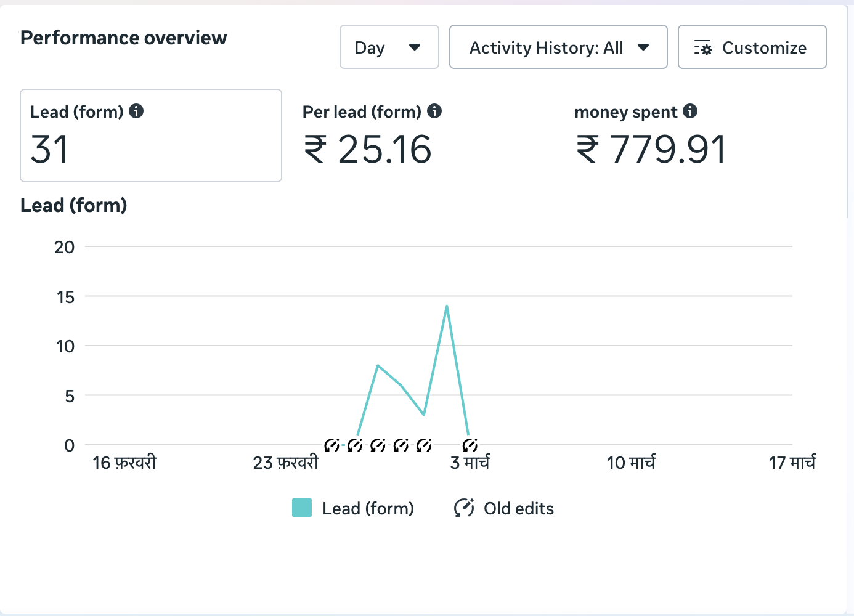Click the vertical scrollbar on the right edge
The image size is (854, 616).
(x=850, y=111)
